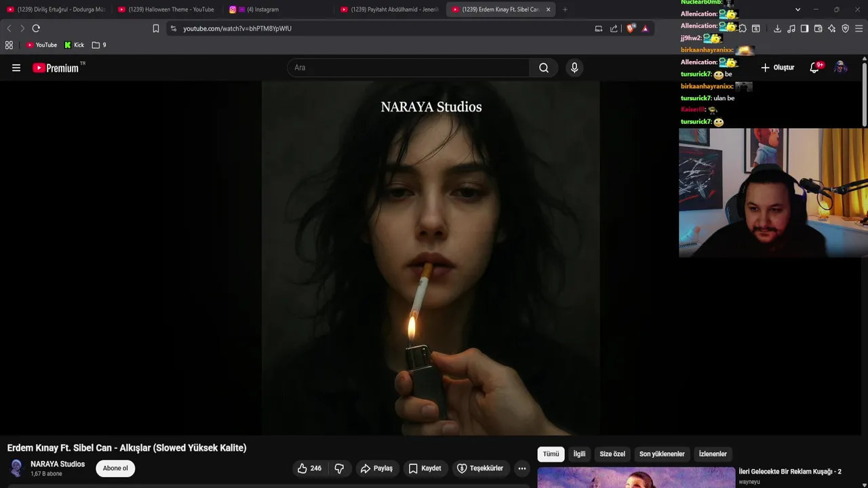Screen dimensions: 868x488
Task: Click the install app icon in address bar
Action: pyautogui.click(x=599, y=28)
